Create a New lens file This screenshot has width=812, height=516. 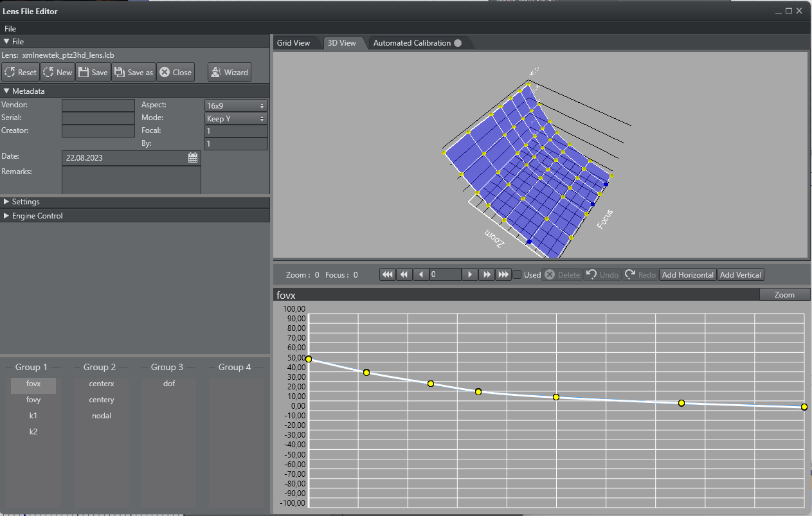pyautogui.click(x=58, y=73)
